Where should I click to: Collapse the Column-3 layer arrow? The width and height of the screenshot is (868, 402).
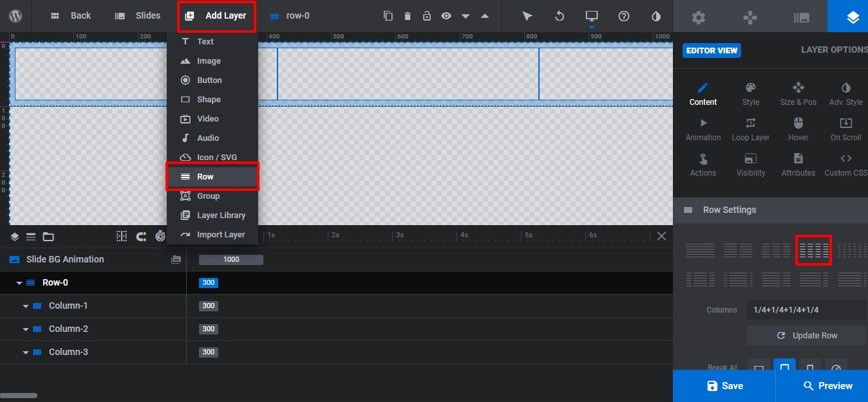(x=26, y=352)
